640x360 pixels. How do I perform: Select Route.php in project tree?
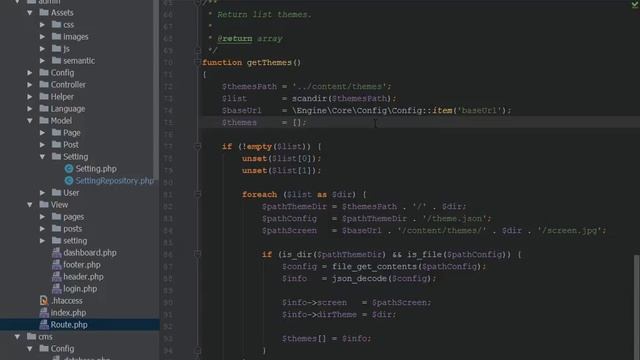coord(69,324)
